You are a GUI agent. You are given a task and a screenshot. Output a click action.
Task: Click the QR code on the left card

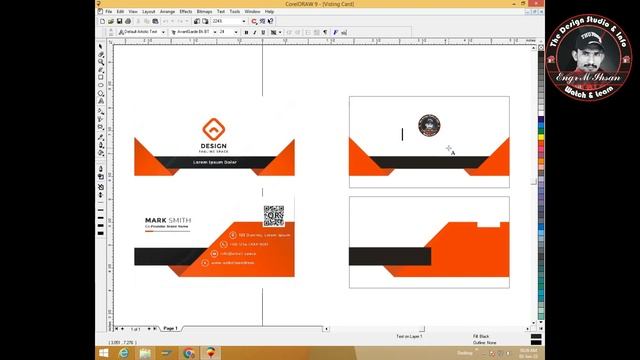click(273, 216)
